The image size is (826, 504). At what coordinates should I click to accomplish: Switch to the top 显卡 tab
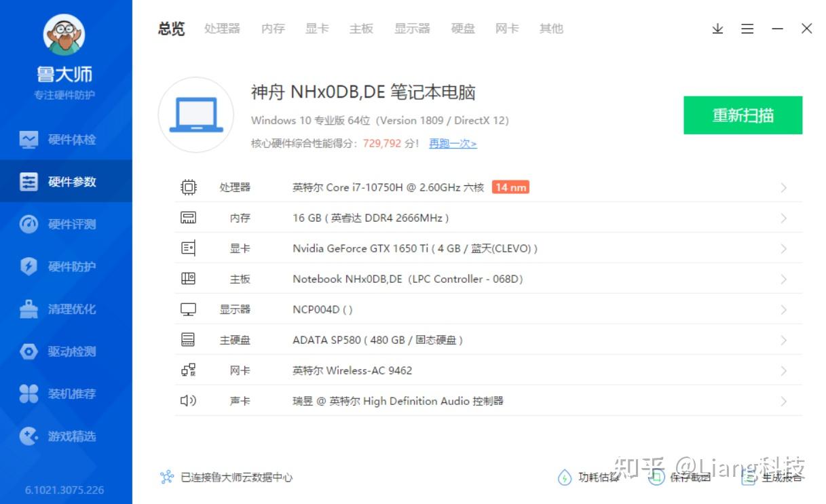click(317, 28)
